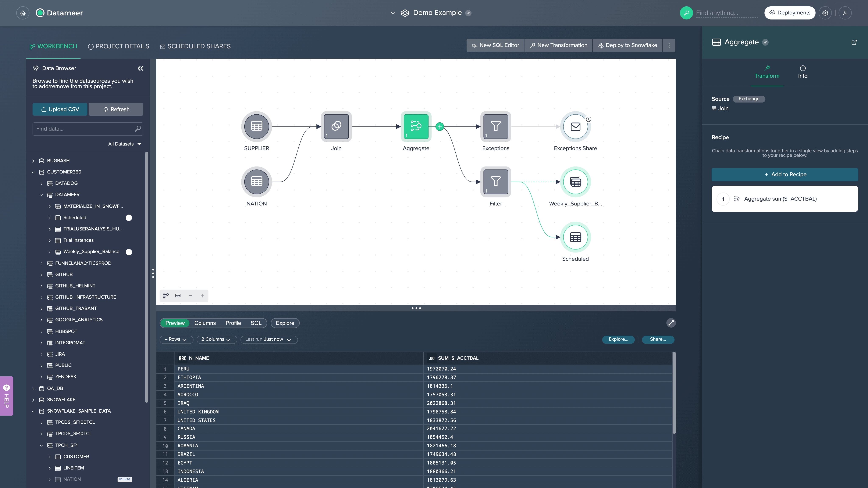Open the Last run dropdown

269,340
